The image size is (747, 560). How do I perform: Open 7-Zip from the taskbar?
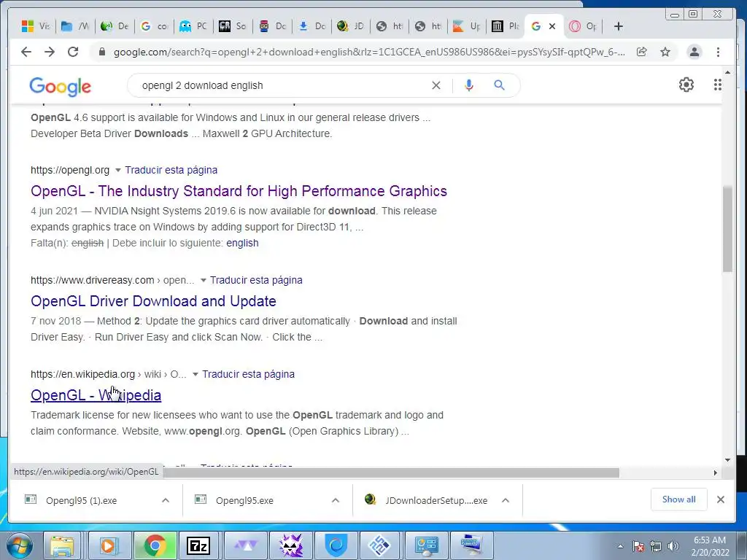198,545
